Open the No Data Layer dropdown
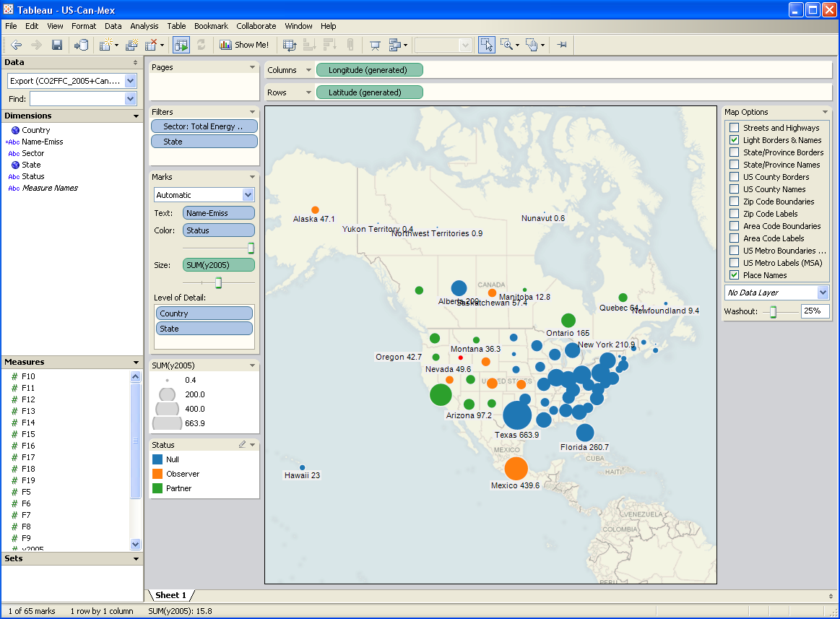The height and width of the screenshot is (619, 840). (x=823, y=293)
